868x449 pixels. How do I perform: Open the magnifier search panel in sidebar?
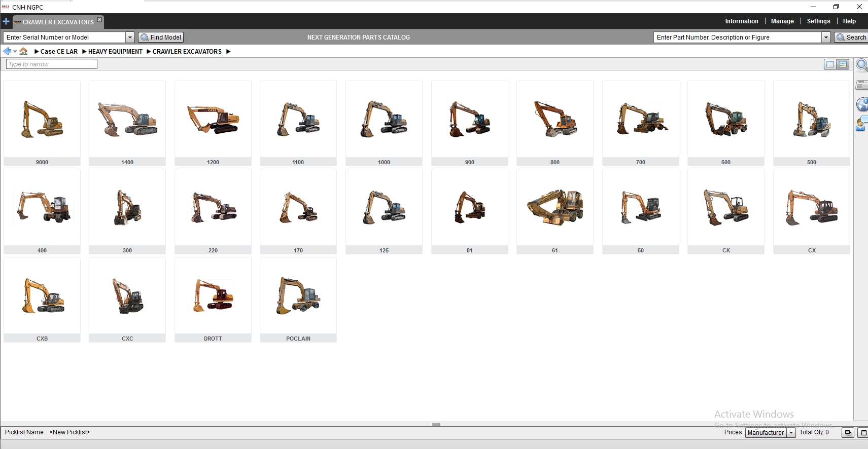point(861,65)
